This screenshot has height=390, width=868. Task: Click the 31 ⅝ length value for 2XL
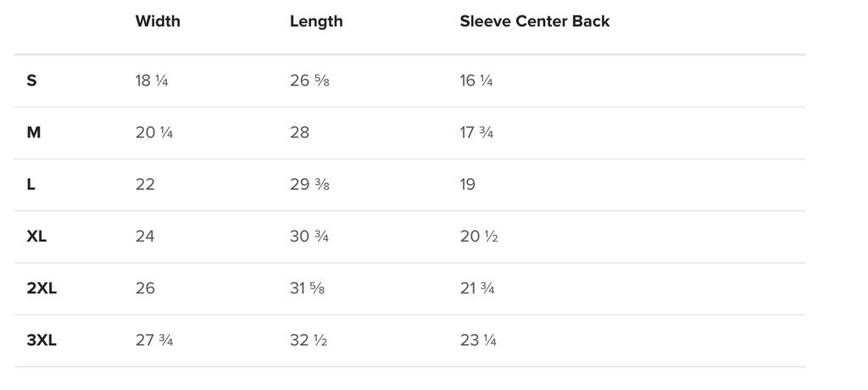307,288
